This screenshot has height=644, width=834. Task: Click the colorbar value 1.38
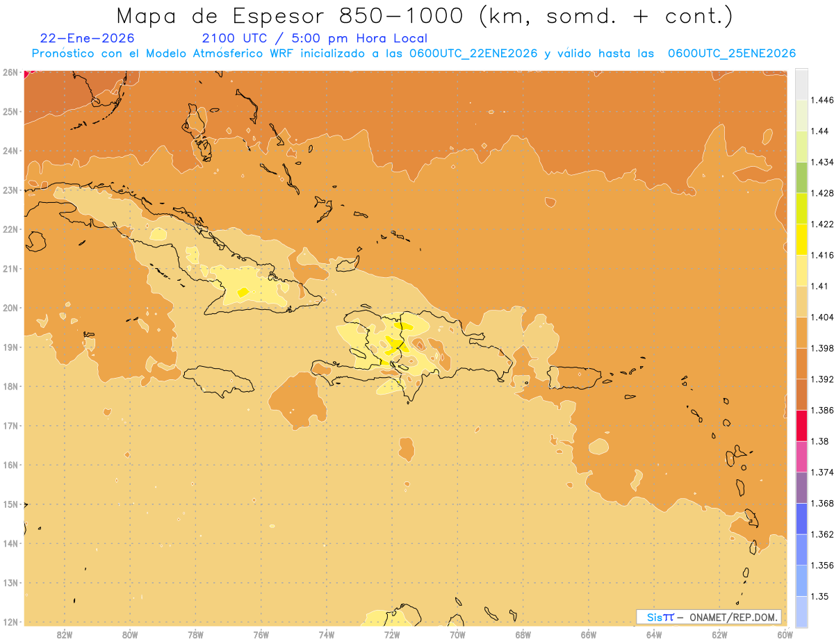click(x=819, y=441)
